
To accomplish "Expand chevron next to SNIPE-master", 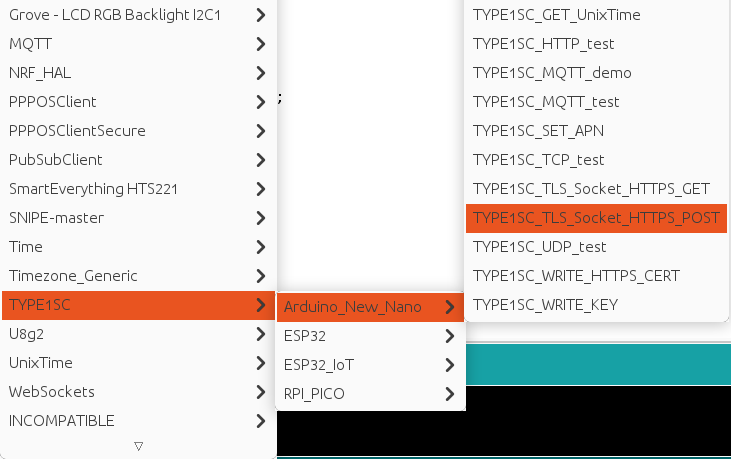I will tap(261, 218).
